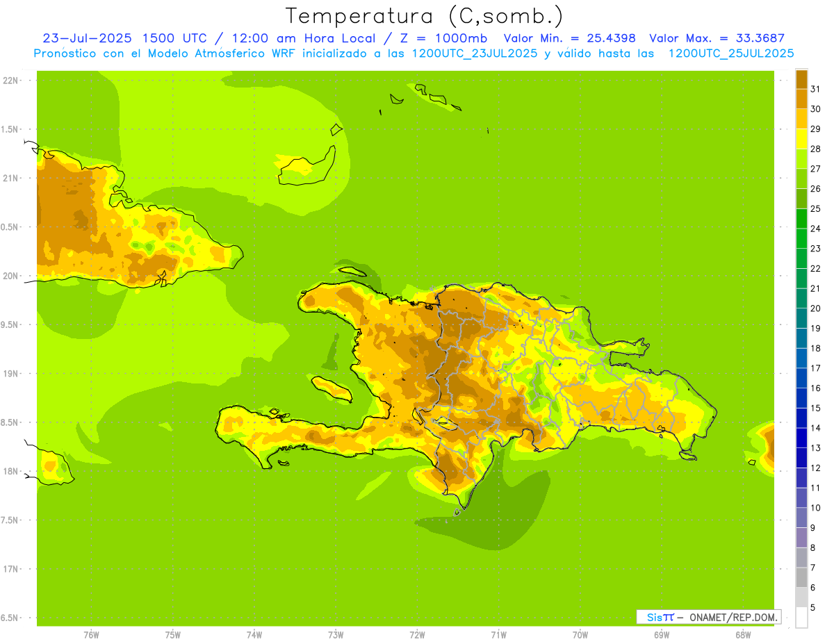Click the legend value label 5
834x644 pixels.
[x=813, y=607]
